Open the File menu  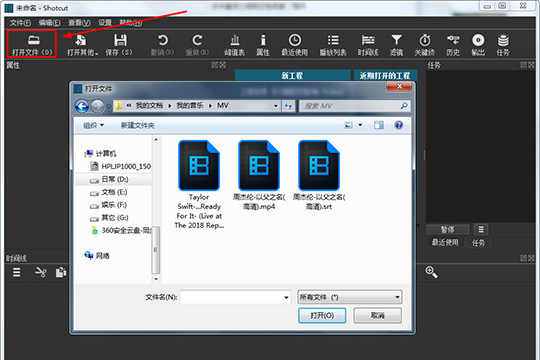click(x=20, y=23)
